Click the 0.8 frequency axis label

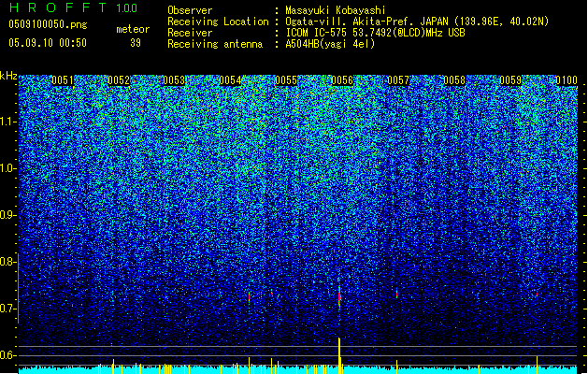tap(8, 262)
